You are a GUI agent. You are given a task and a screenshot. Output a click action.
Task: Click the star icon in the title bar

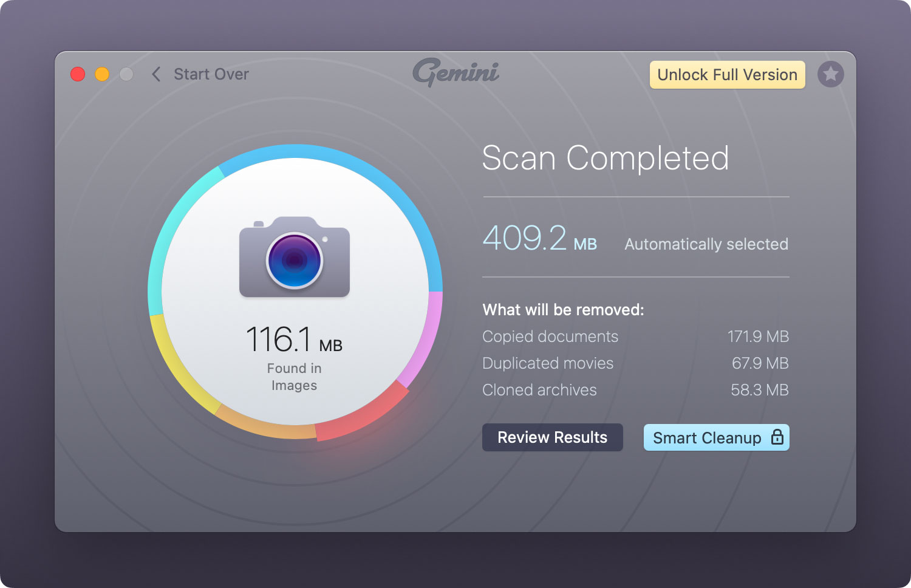830,75
